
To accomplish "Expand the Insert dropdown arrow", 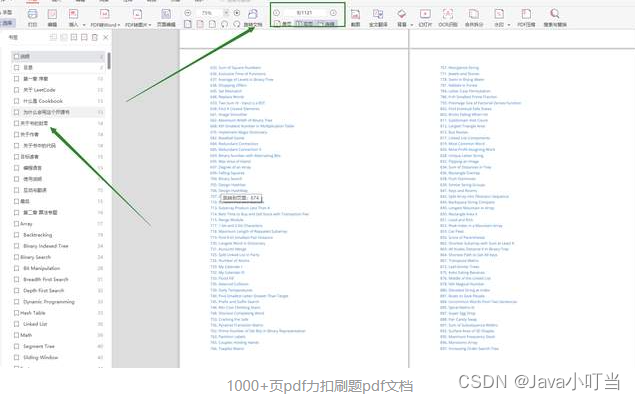I will tap(84, 25).
